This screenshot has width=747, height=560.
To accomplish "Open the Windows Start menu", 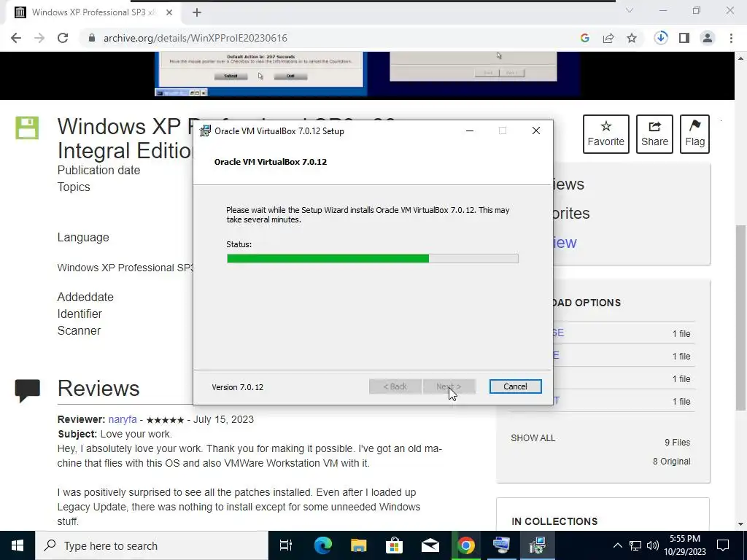I will click(x=18, y=545).
